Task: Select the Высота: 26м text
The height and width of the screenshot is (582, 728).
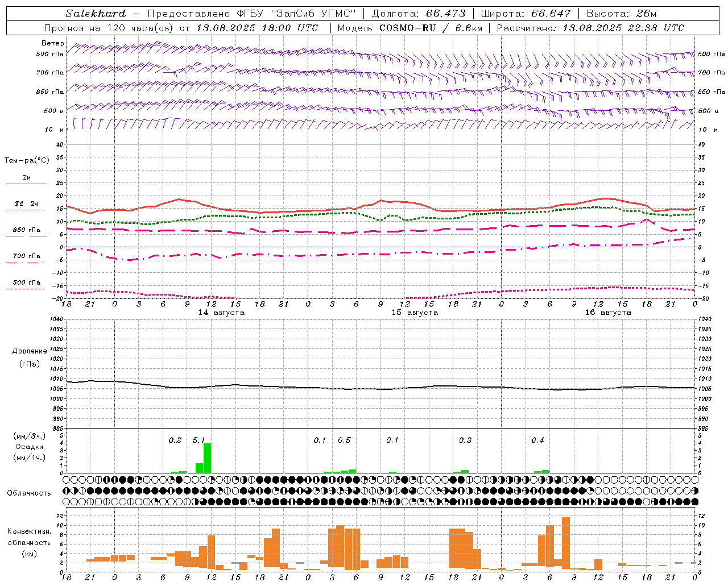Action: click(622, 14)
